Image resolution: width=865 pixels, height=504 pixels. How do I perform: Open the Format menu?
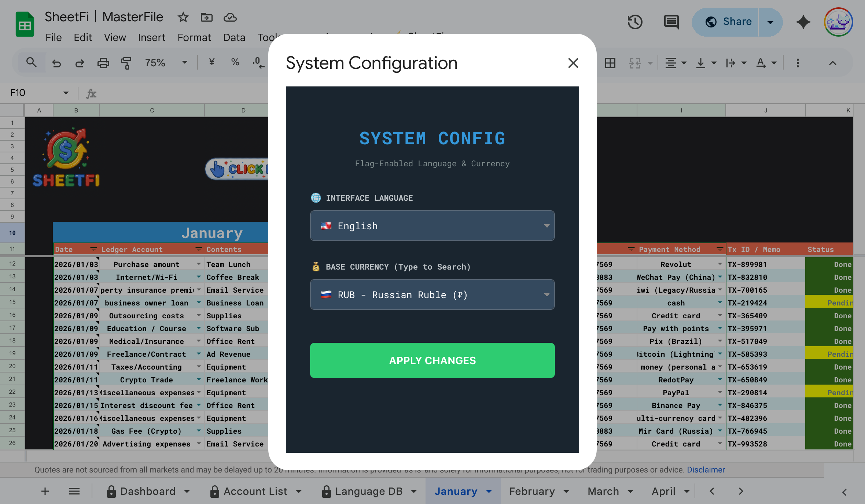click(194, 37)
